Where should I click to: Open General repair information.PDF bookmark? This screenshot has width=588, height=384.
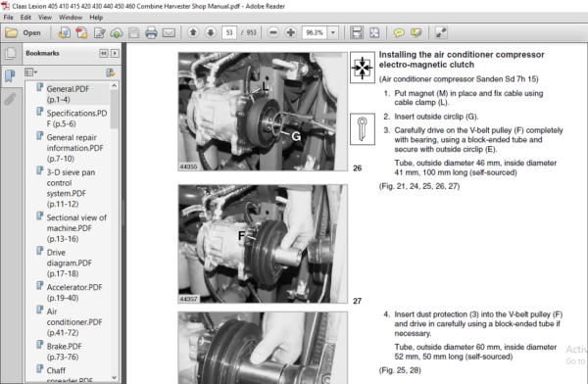click(x=74, y=148)
